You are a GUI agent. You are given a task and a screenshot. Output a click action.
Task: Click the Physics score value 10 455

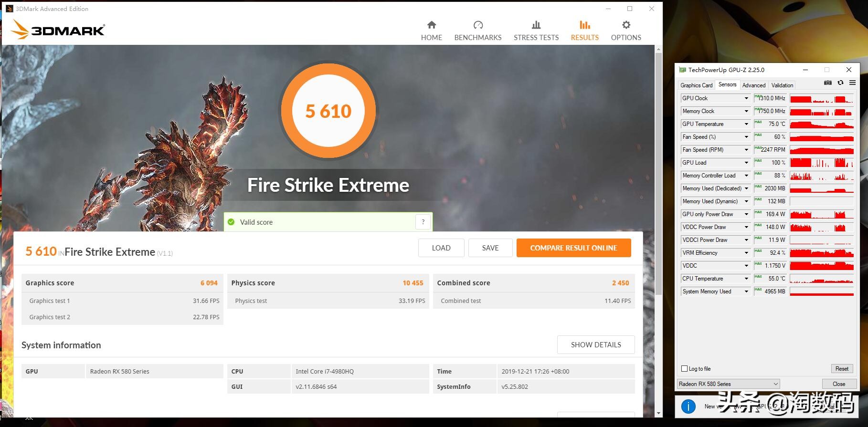413,283
